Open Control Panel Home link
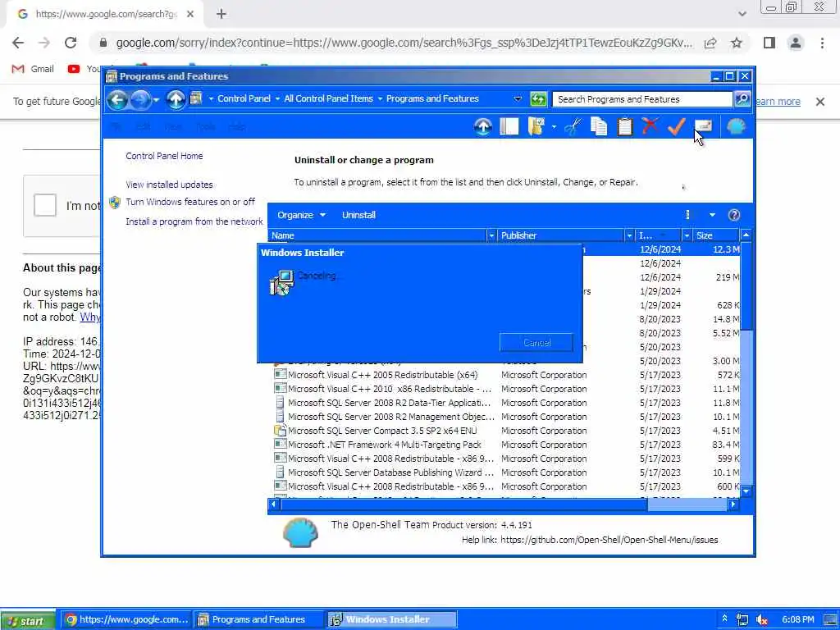Screen dimensions: 840x630 (x=164, y=156)
